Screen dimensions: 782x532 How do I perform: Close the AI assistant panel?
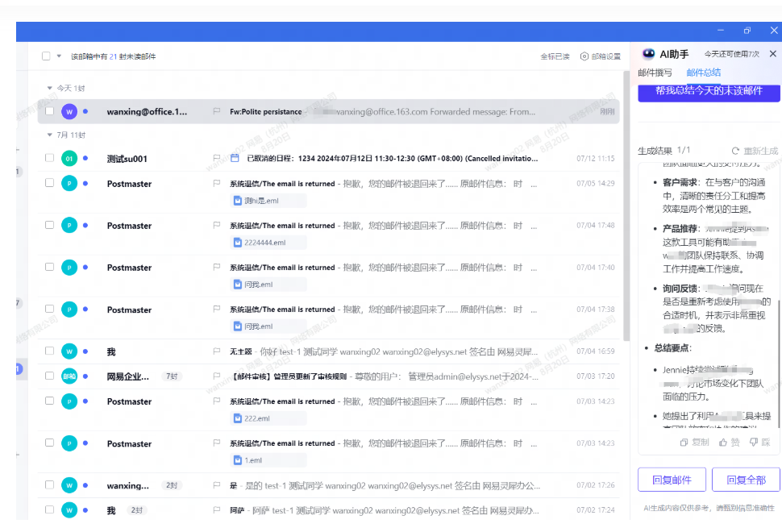pyautogui.click(x=772, y=54)
